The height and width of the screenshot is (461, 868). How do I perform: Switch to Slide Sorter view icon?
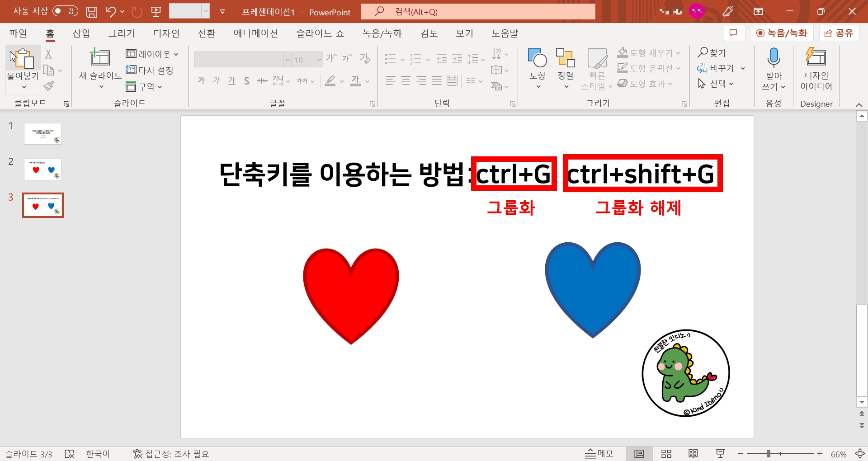(666, 454)
